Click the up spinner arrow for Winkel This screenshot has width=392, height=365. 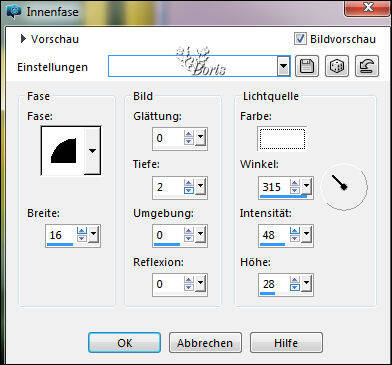(x=295, y=183)
